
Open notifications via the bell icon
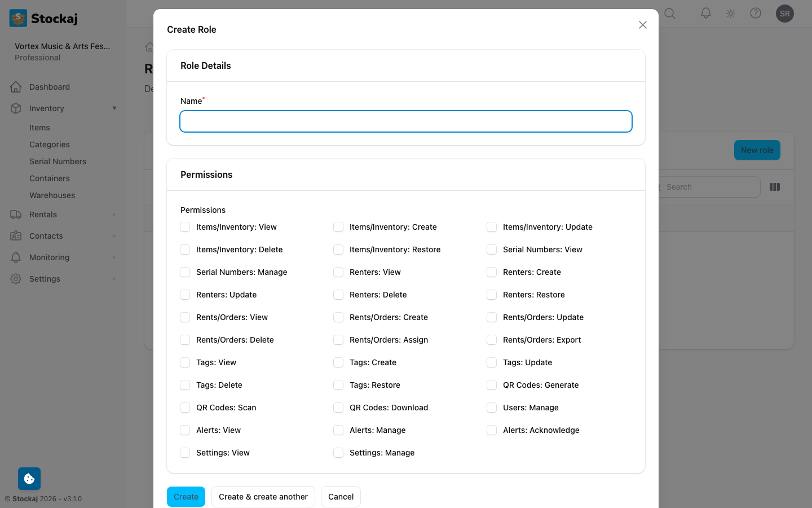pyautogui.click(x=705, y=14)
